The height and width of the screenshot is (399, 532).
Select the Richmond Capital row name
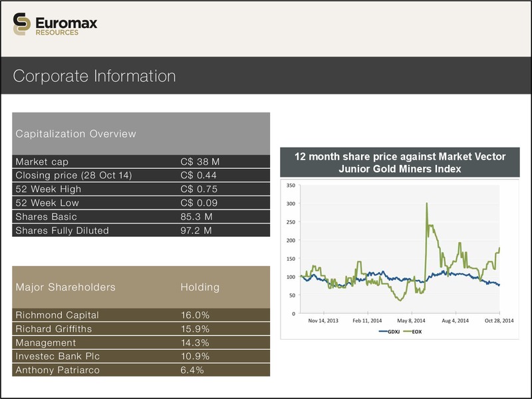57,315
